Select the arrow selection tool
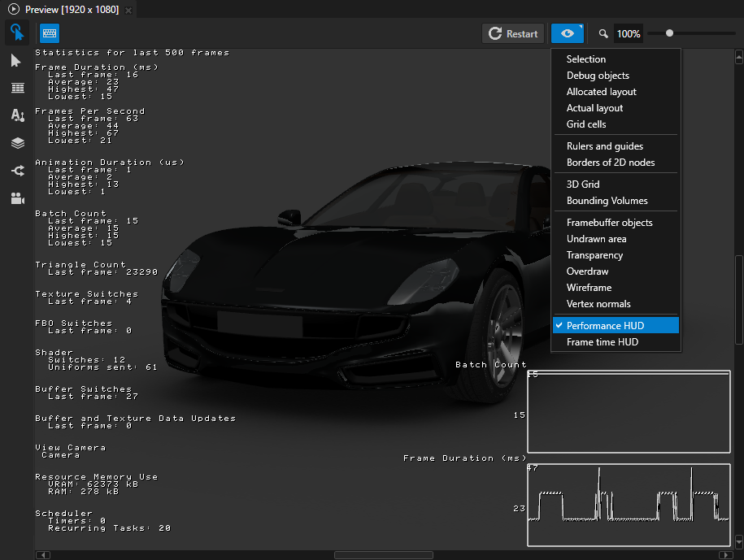The width and height of the screenshot is (744, 560). (x=17, y=60)
